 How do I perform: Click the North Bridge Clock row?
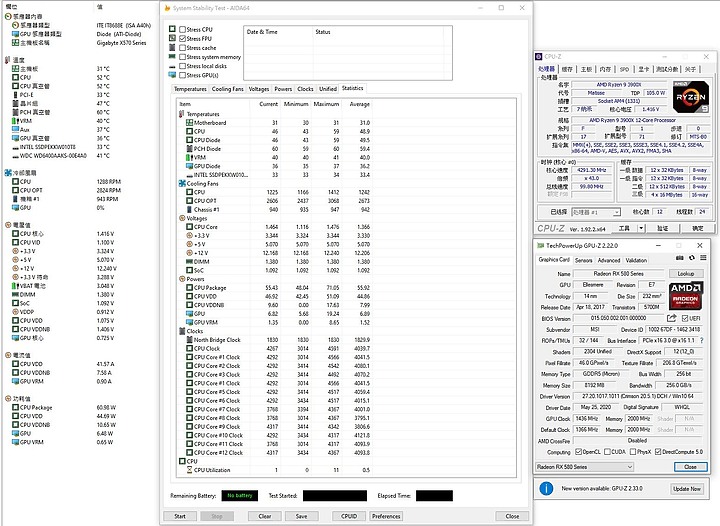(274, 340)
